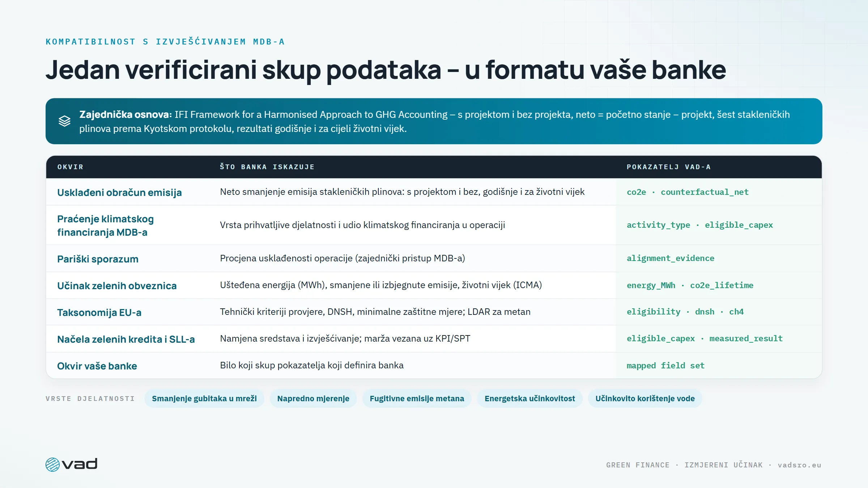This screenshot has width=868, height=488.
Task: Click Načela zelenih kredita i SLL-a title
Action: pos(126,339)
